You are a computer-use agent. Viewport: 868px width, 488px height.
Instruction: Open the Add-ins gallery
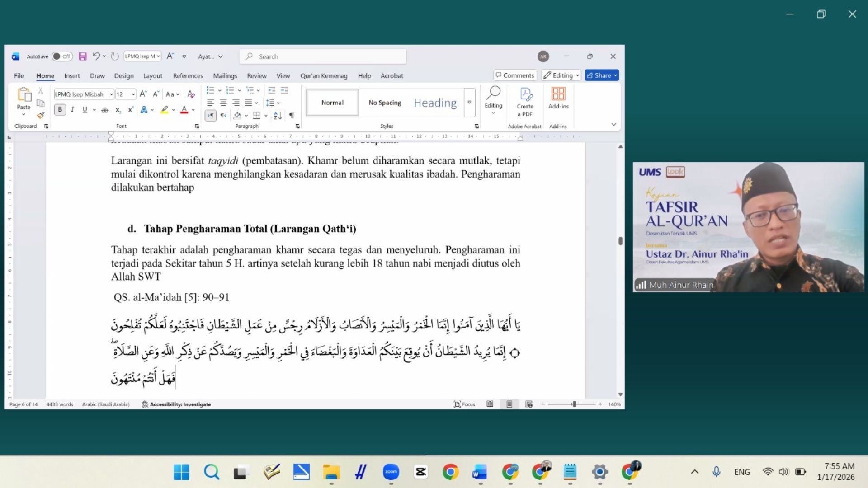[x=558, y=99]
